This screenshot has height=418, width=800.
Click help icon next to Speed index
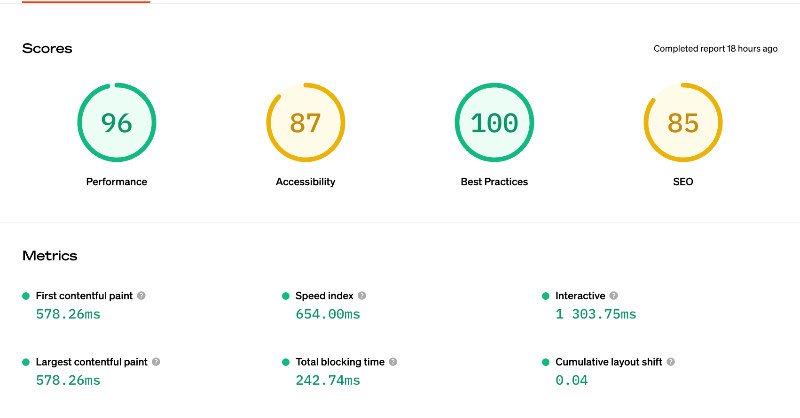(362, 296)
